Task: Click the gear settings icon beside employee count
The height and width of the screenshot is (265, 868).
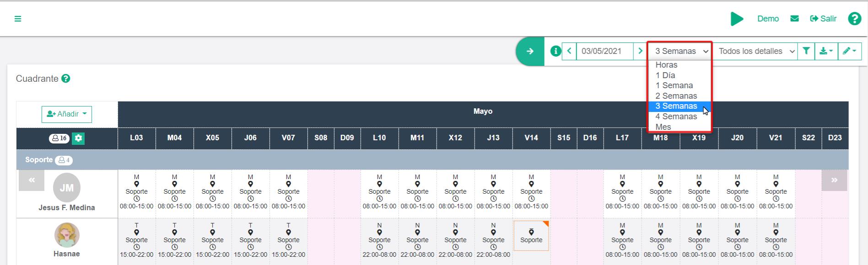Action: tap(79, 138)
